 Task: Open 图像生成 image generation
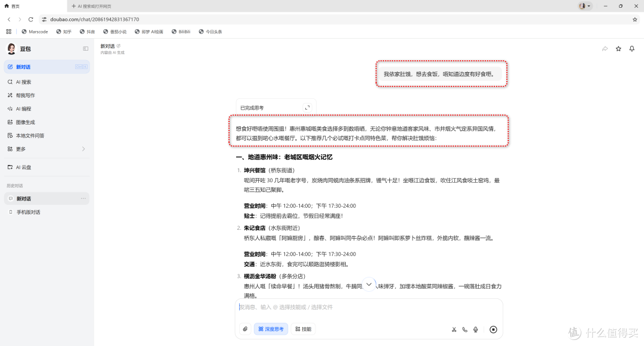click(x=47, y=122)
